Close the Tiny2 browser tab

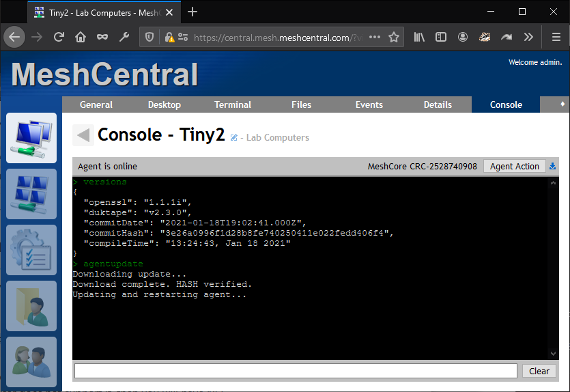tap(169, 12)
